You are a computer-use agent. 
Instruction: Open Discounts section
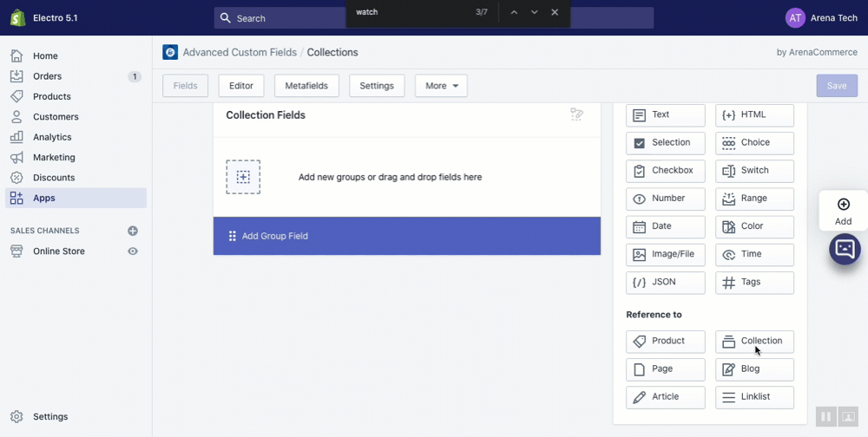point(76,178)
